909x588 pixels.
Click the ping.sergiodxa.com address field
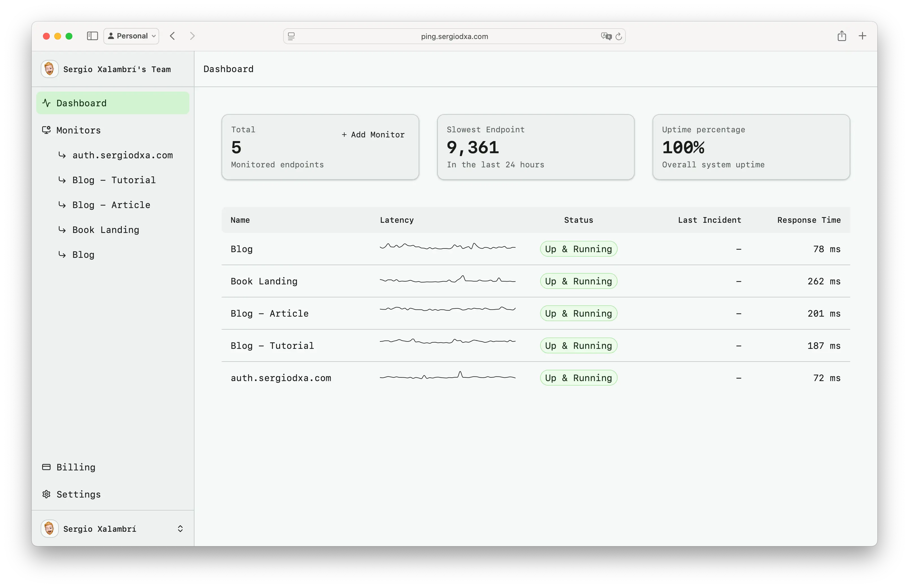[x=454, y=36]
